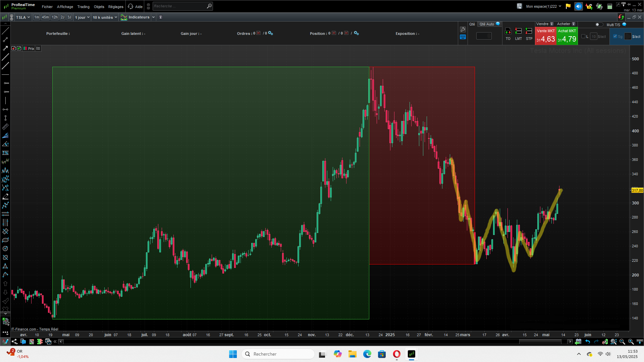The image size is (644, 362).
Task: Select the LMT limit order icon
Action: [518, 31]
